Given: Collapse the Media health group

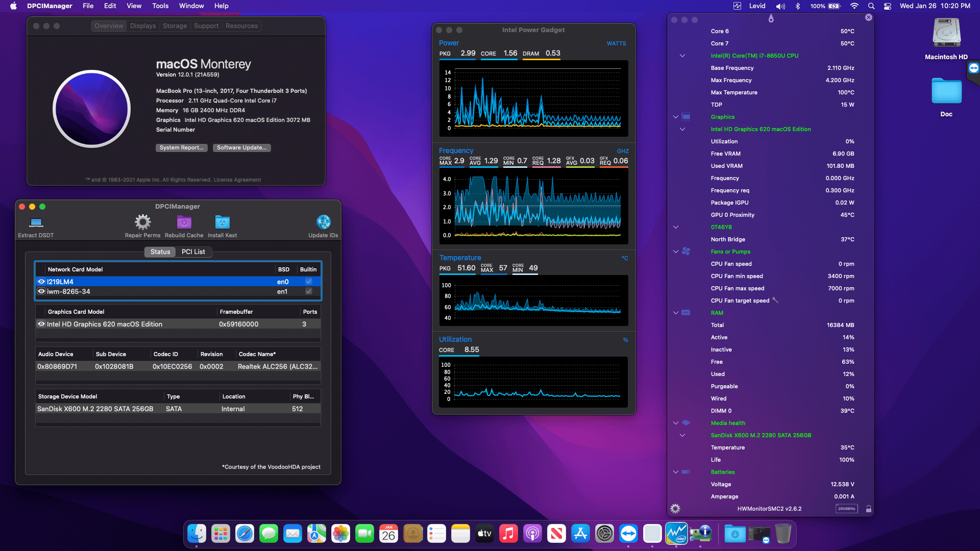Looking at the screenshot, I should pos(676,423).
